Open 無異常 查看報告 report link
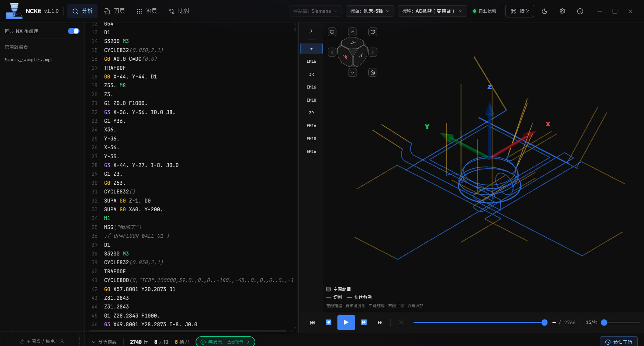The width and height of the screenshot is (644, 346). pos(225,342)
